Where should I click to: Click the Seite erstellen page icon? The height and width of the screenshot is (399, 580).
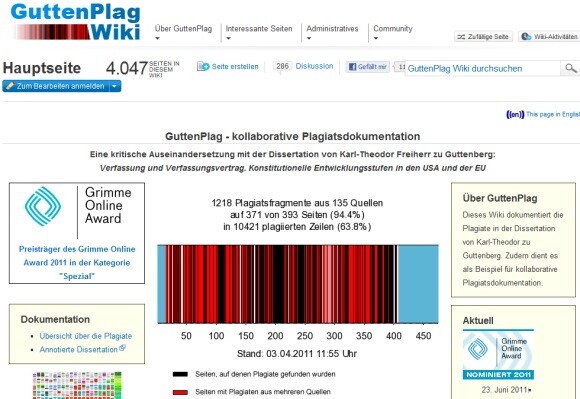coord(203,66)
